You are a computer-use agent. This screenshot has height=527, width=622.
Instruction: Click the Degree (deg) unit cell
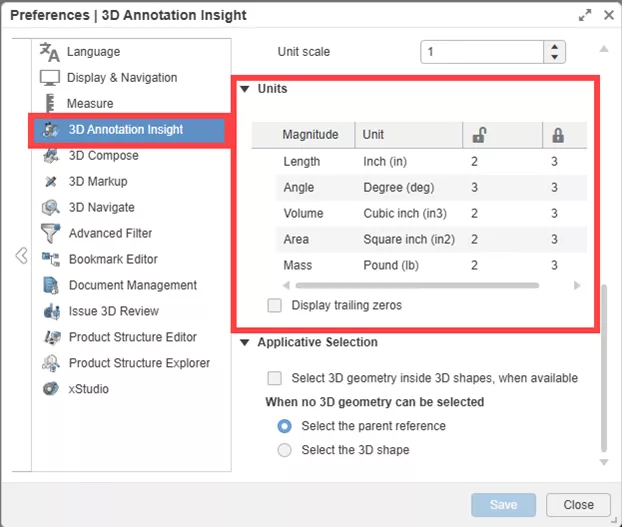(399, 188)
